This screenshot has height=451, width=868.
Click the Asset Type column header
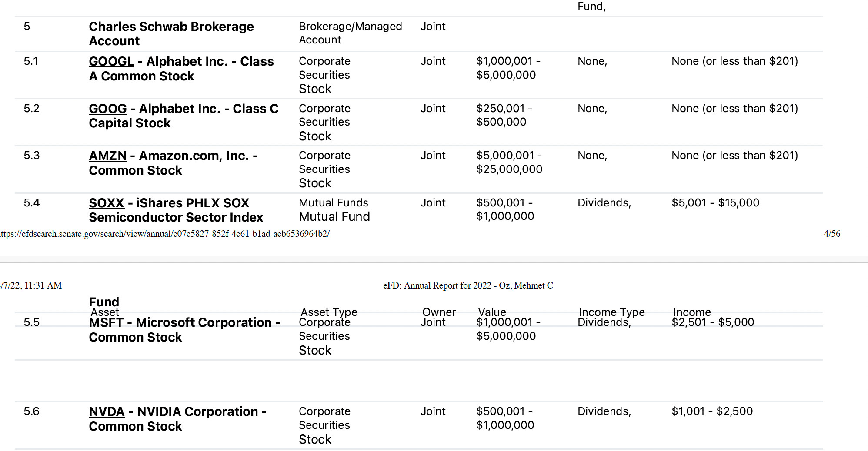[329, 312]
